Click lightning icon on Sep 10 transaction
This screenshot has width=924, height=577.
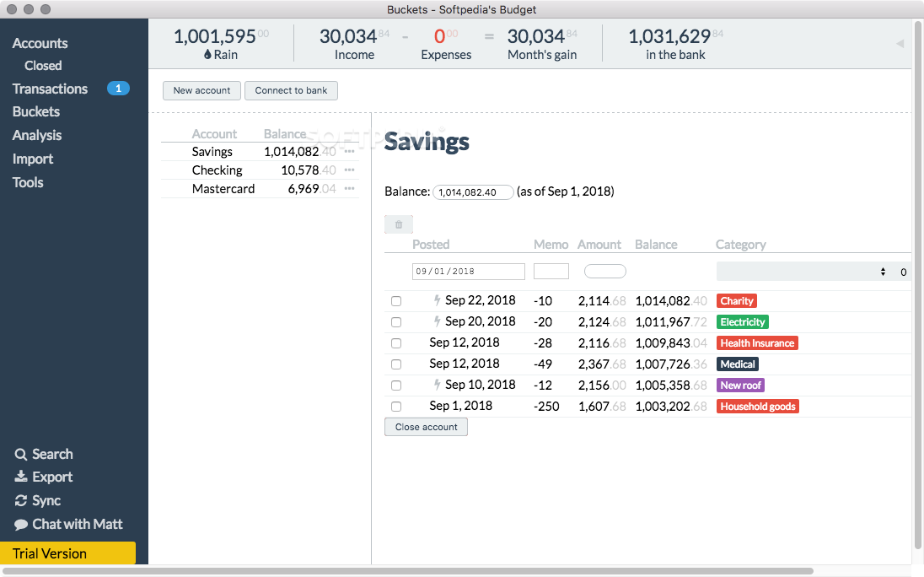pyautogui.click(x=437, y=385)
